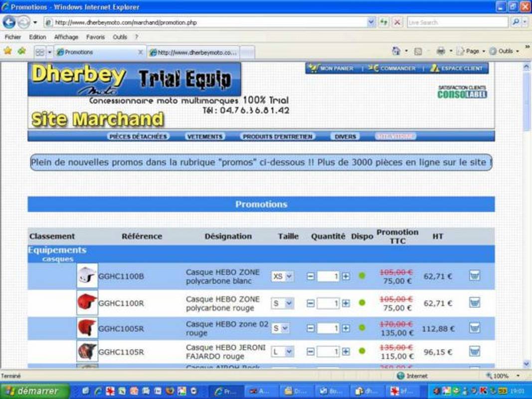
Task: Decrease quantity for GGHC1105R helmet
Action: (311, 352)
